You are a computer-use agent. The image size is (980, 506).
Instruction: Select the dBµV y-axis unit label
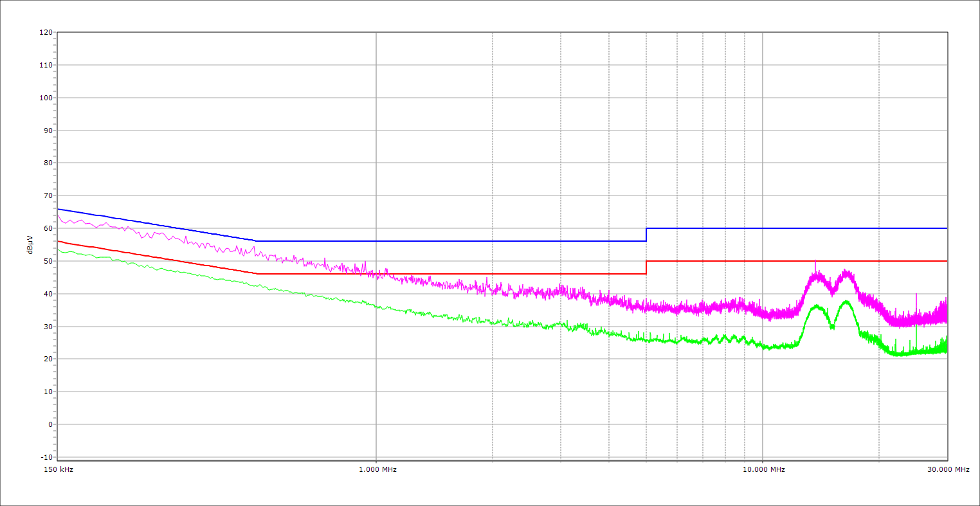coord(30,244)
